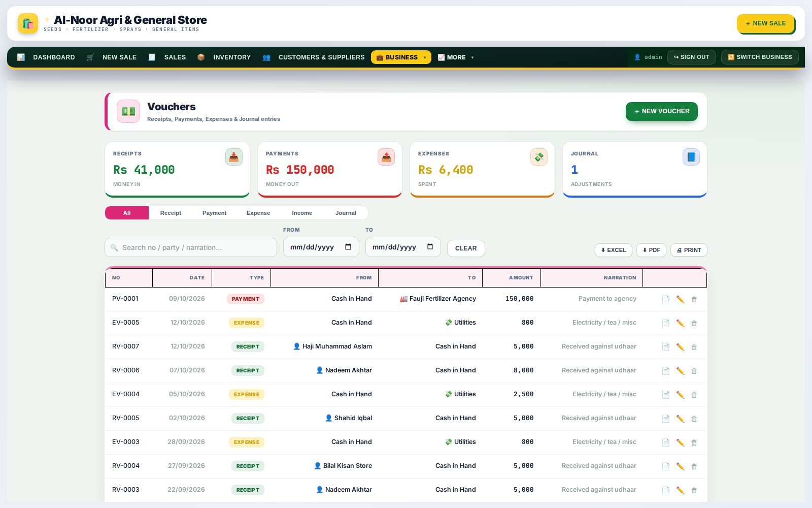Expand the Business navigation dropdown
This screenshot has height=508, width=812.
point(401,57)
